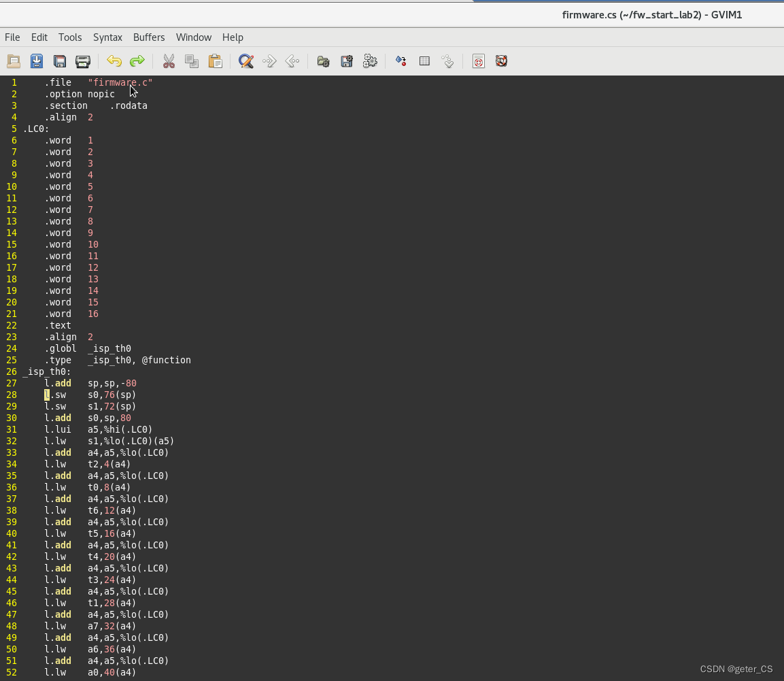This screenshot has width=784, height=681.
Task: Jump to the previous search match
Action: point(292,61)
